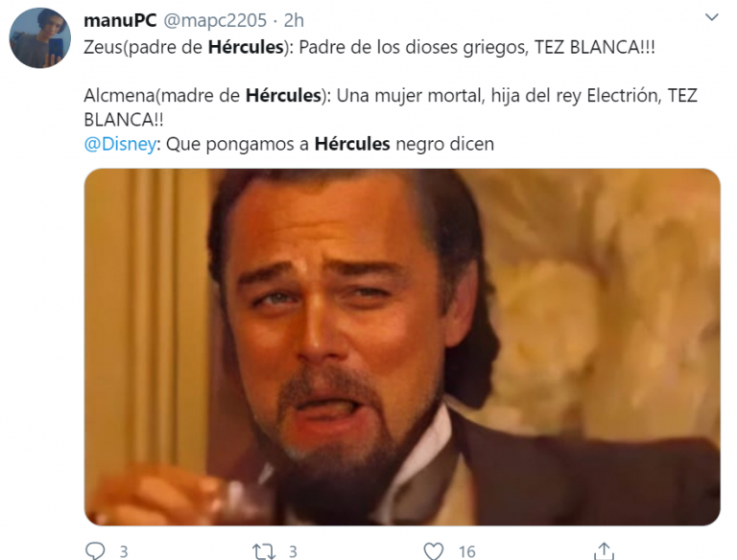
Task: Visit the manuPC display name link
Action: point(120,20)
